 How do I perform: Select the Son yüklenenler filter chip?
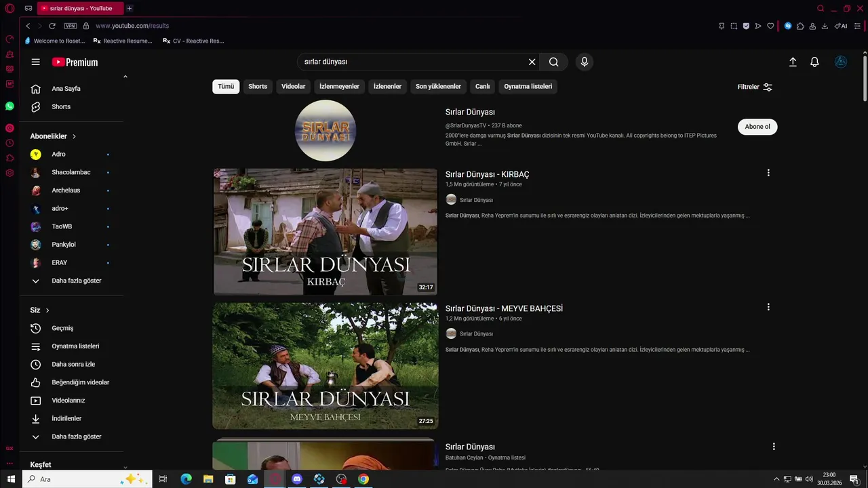[x=438, y=87]
